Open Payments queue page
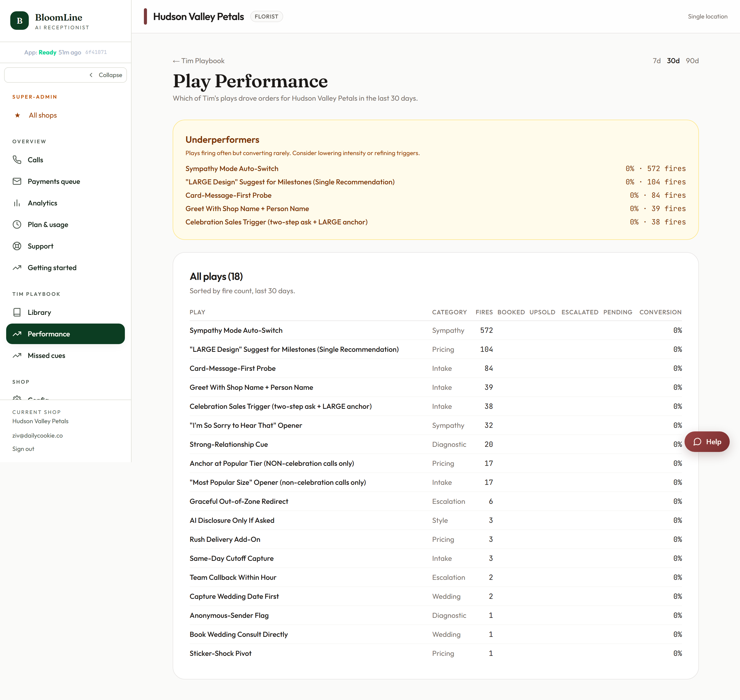 coord(65,181)
